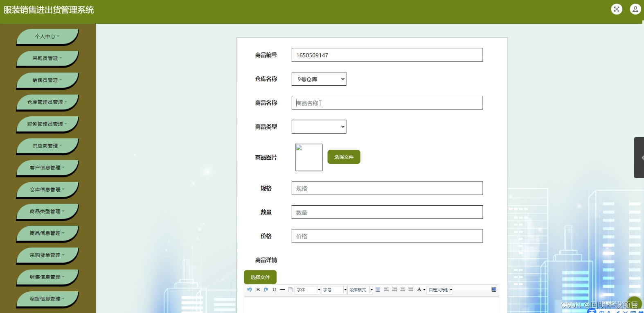
Task: Click the dark side panel handle at right edge
Action: tap(639, 158)
